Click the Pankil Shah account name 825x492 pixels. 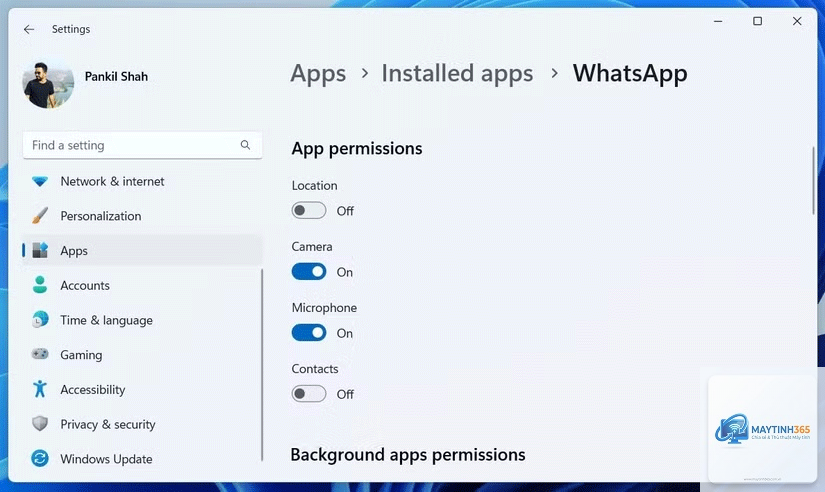pos(116,77)
